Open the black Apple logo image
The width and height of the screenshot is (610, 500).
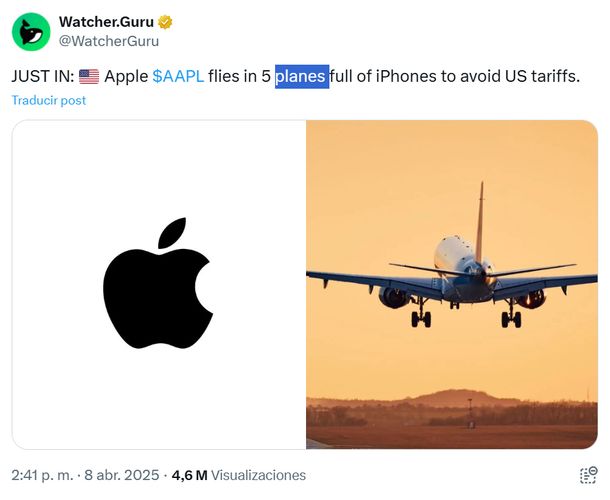pyautogui.click(x=159, y=284)
